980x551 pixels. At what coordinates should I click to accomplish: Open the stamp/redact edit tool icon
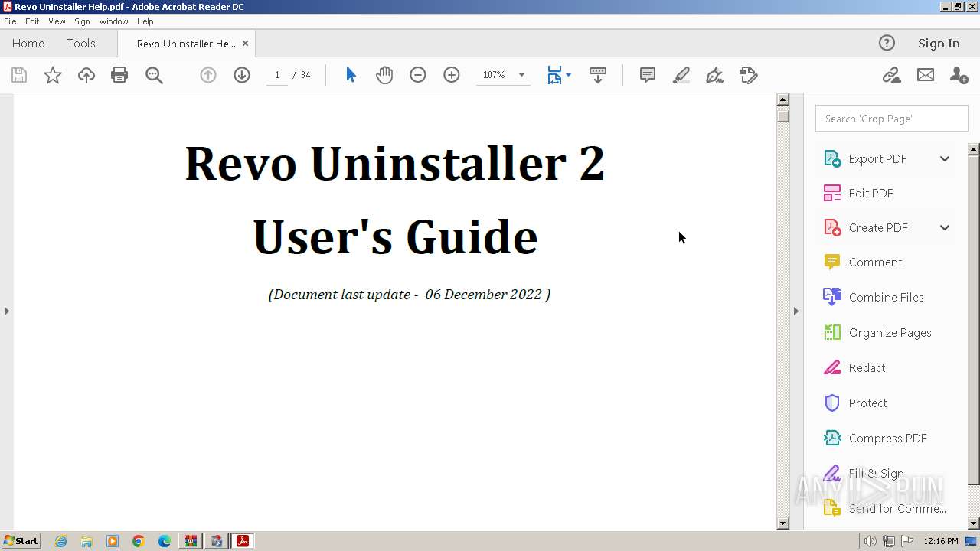(x=749, y=75)
